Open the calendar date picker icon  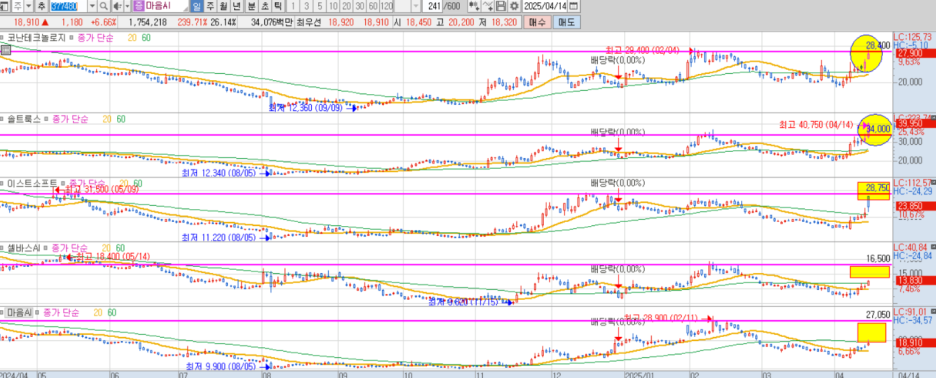(x=574, y=7)
